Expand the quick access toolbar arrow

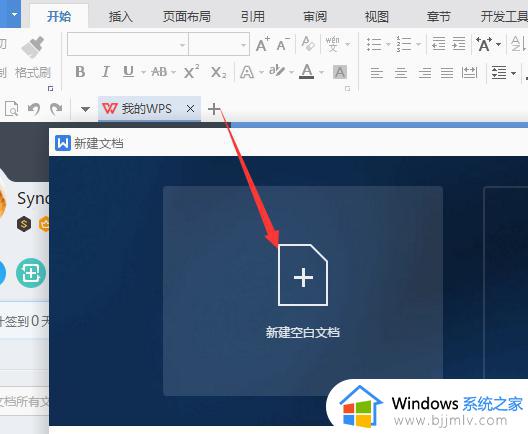pyautogui.click(x=85, y=109)
